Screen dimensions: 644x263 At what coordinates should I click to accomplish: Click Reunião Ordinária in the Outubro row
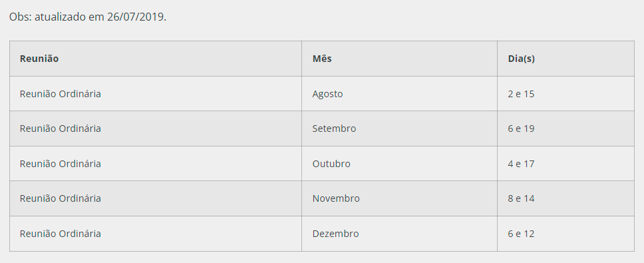click(61, 164)
